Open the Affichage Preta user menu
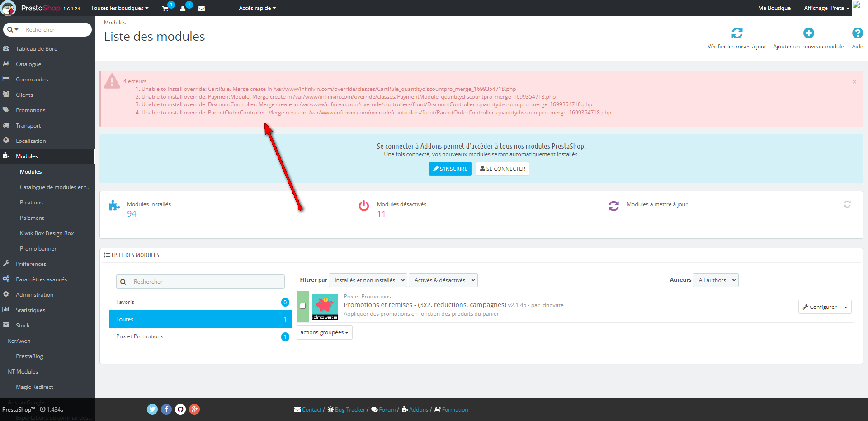Screen dimensions: 868x421 pos(827,8)
